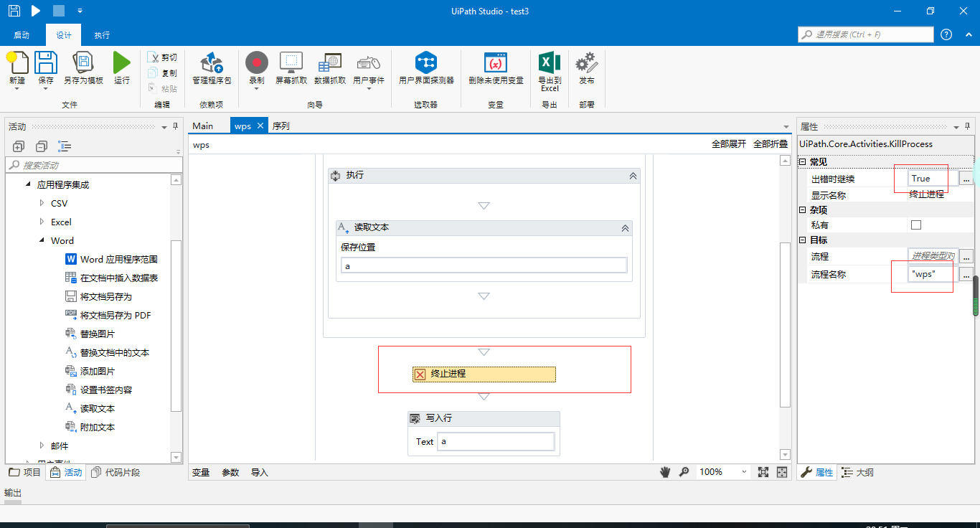The image size is (980, 528).
Task: Click the 新建 (New) ribbon icon
Action: (x=17, y=65)
